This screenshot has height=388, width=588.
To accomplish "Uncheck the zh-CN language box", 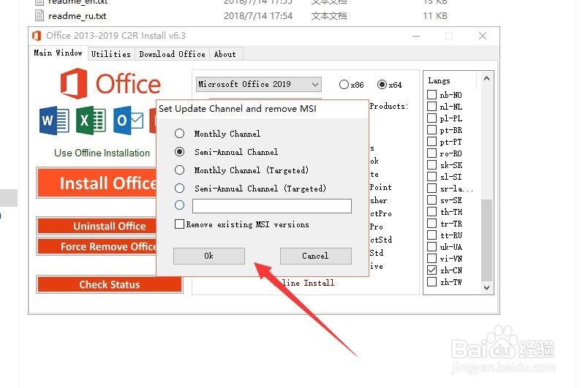I will coord(432,270).
